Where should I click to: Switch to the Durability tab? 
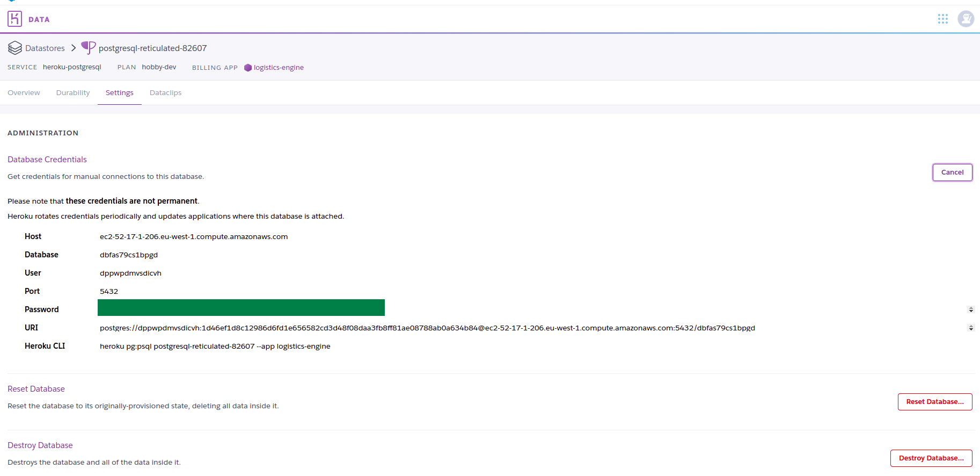(73, 93)
